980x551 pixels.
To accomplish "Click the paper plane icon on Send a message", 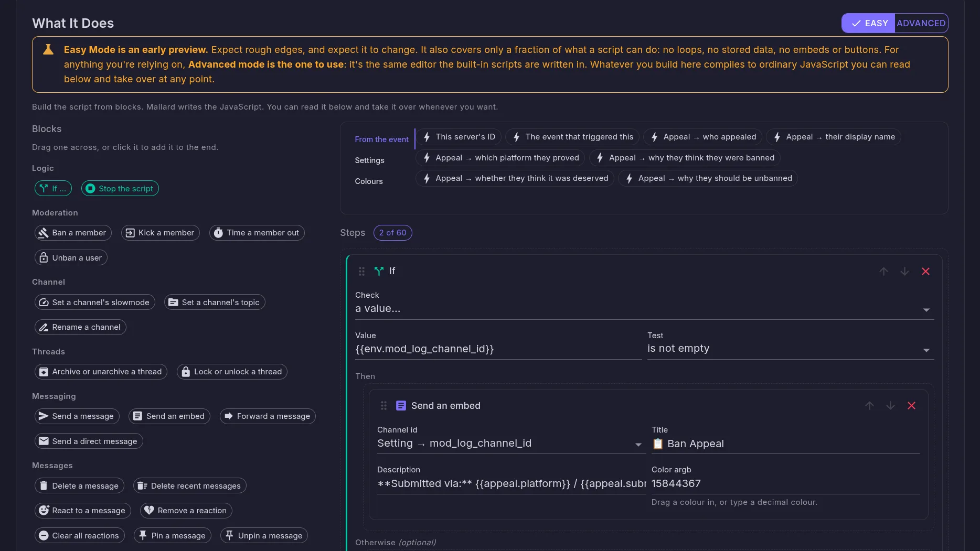I will pos(44,416).
